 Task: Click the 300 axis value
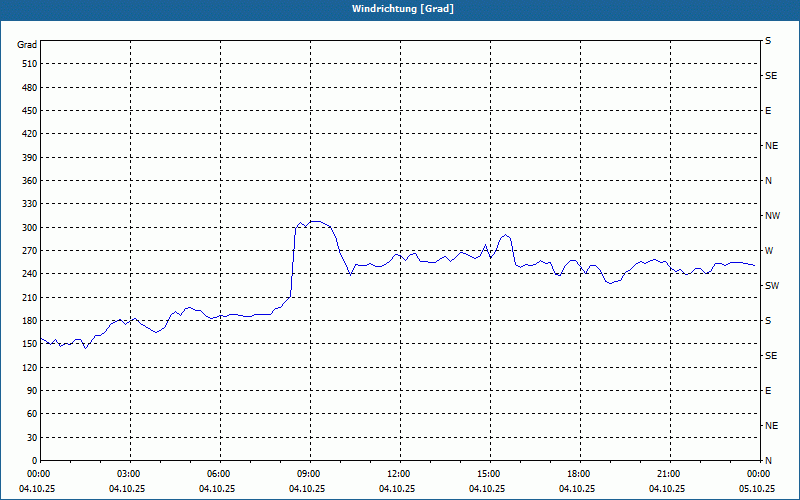[30, 228]
